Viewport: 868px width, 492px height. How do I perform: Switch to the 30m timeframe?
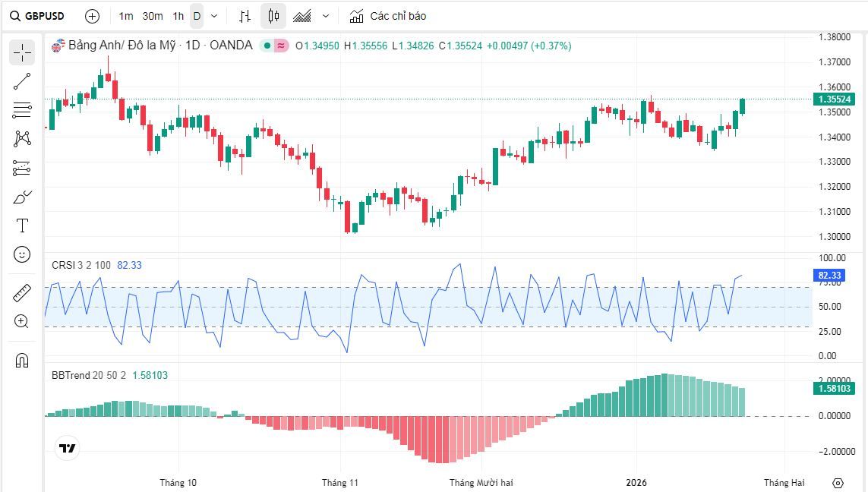[x=153, y=16]
